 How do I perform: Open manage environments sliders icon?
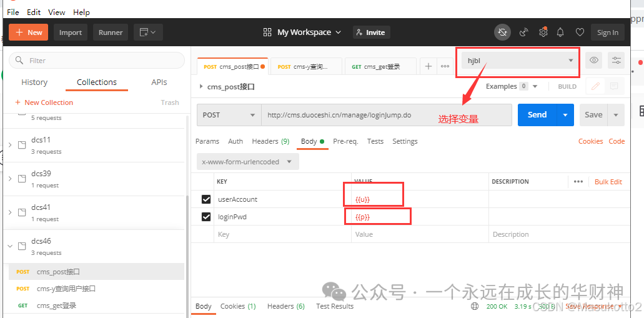click(616, 61)
